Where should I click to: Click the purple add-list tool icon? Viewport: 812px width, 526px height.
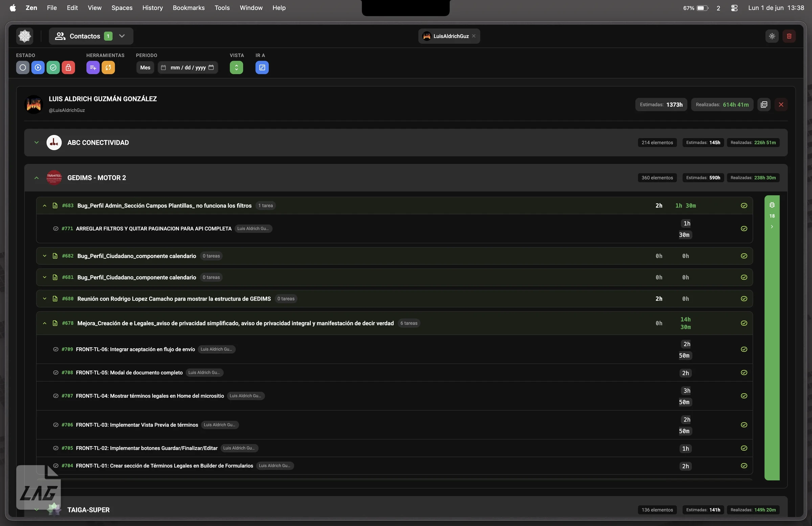click(x=93, y=67)
